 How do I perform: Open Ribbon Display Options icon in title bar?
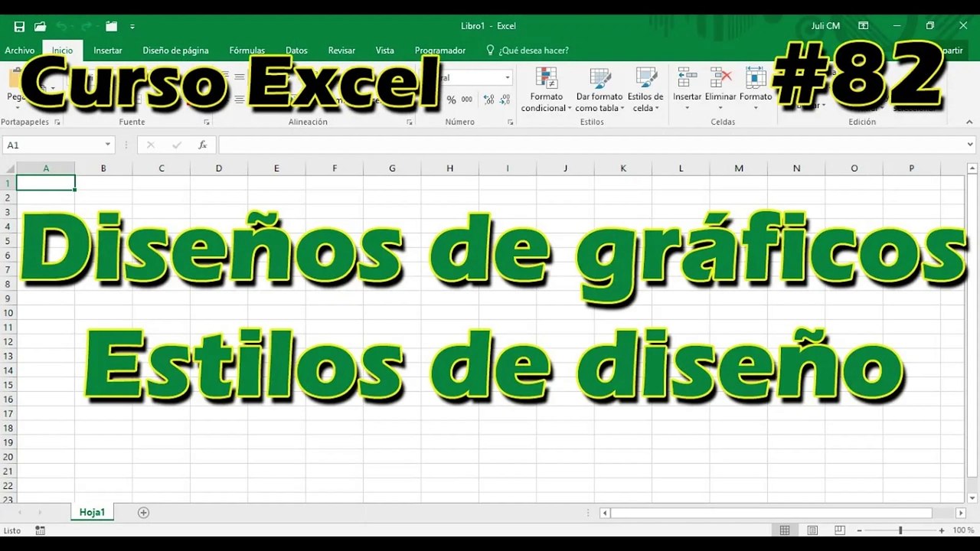coord(863,26)
